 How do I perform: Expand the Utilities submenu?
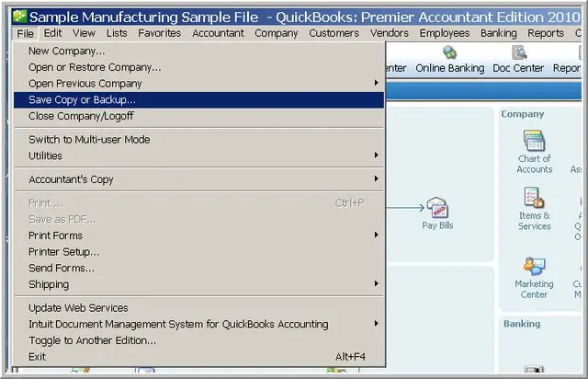[198, 155]
